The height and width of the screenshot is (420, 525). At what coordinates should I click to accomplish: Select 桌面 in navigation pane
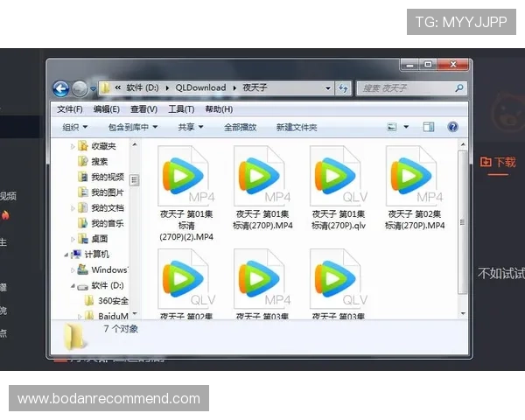[x=100, y=239]
